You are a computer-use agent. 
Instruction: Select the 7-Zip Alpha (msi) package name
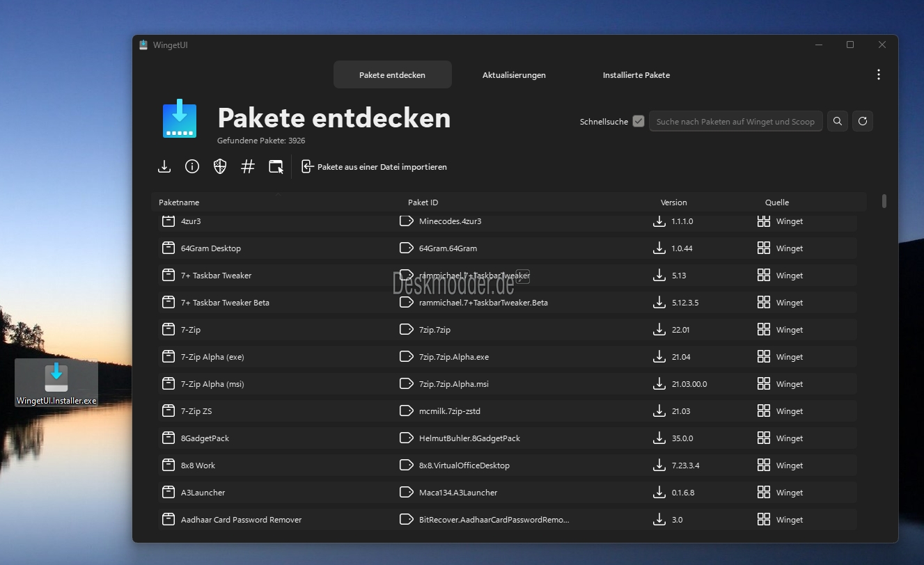[x=212, y=384]
